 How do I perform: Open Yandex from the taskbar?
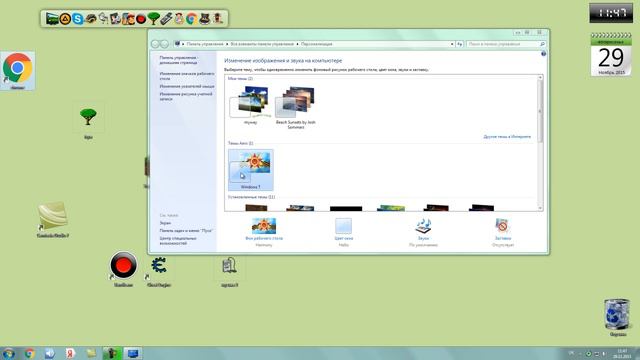pyautogui.click(x=70, y=353)
